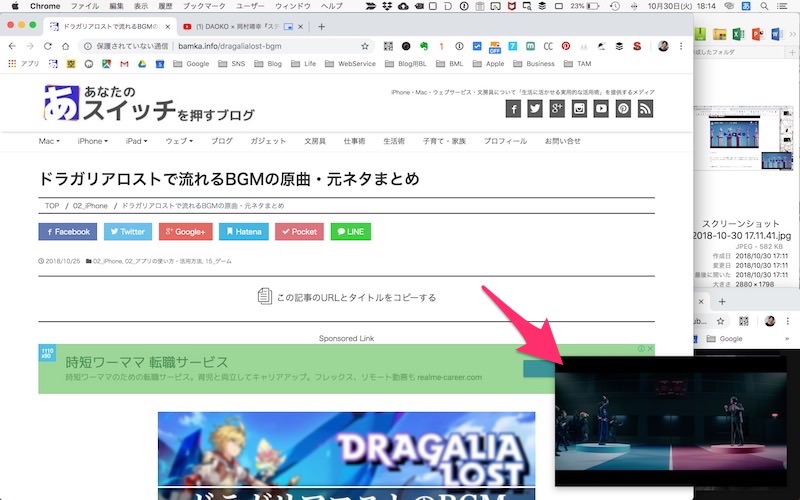Expand the iPhone navigation dropdown
The height and width of the screenshot is (500, 800).
[x=92, y=141]
